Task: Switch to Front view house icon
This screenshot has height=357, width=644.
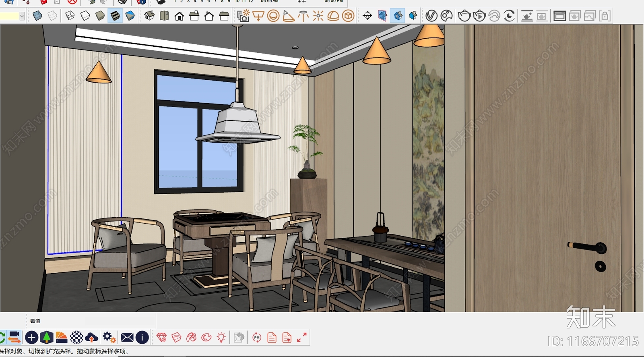Action: pyautogui.click(x=179, y=16)
